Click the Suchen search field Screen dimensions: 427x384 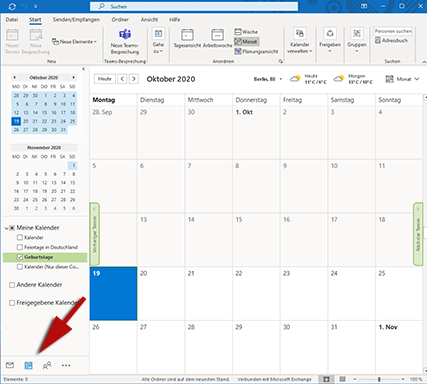coord(194,6)
